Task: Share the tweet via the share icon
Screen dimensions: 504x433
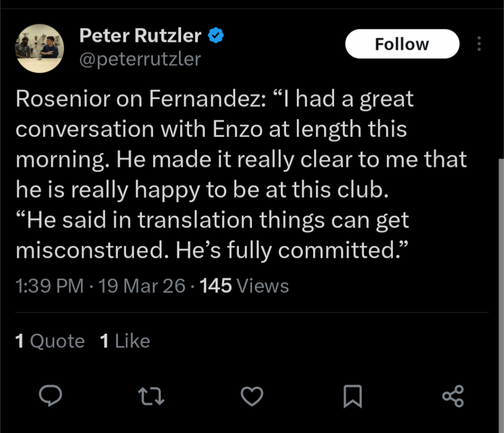Action: click(x=453, y=395)
